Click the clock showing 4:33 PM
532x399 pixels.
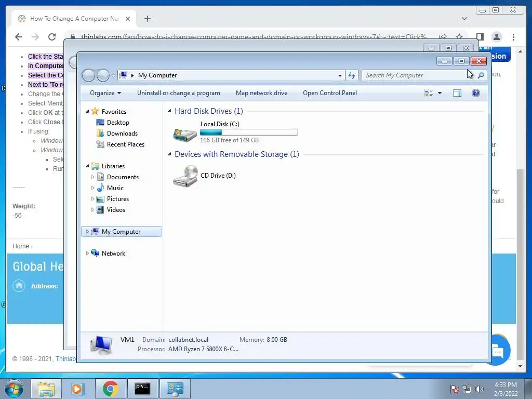(x=506, y=385)
